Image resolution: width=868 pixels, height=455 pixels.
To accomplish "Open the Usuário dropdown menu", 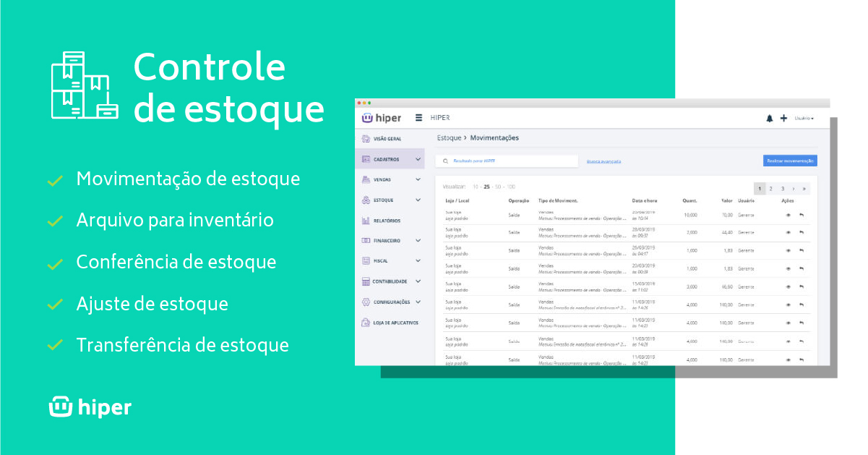I will tap(804, 119).
